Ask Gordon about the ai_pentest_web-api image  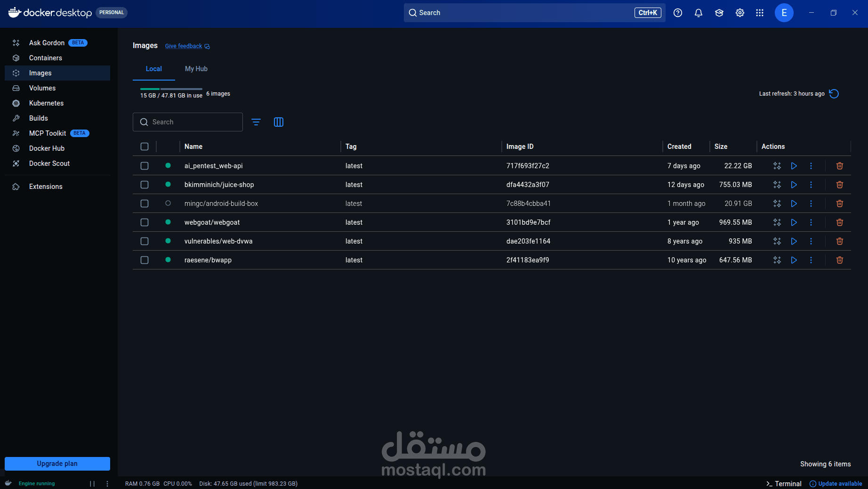click(777, 166)
